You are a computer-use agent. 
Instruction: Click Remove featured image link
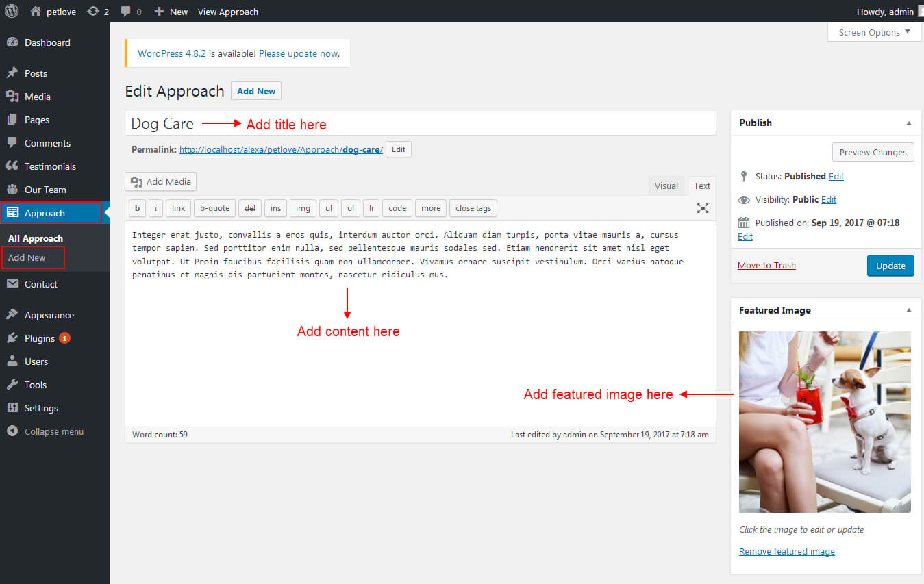[787, 551]
